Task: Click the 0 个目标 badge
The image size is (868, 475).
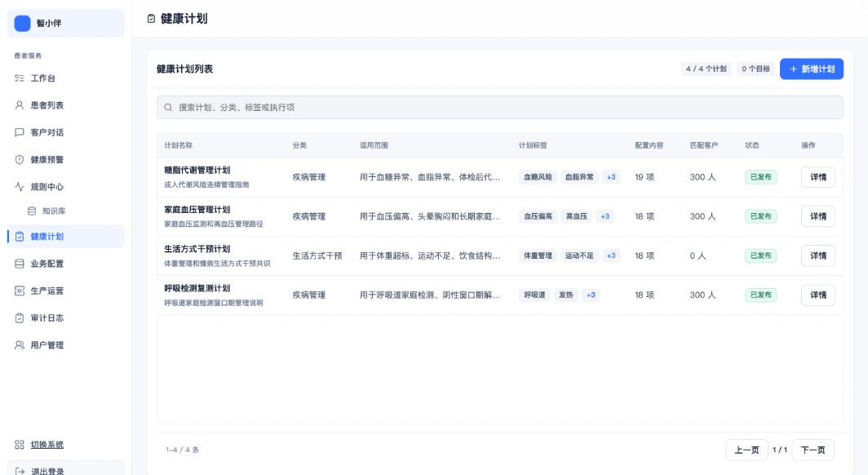Action: (755, 69)
